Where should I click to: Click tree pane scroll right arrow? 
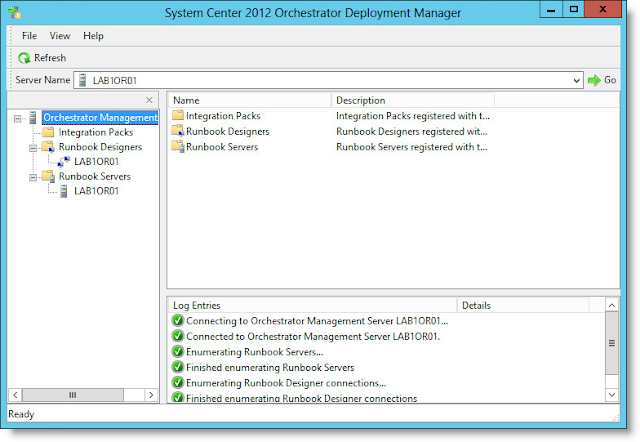click(151, 395)
